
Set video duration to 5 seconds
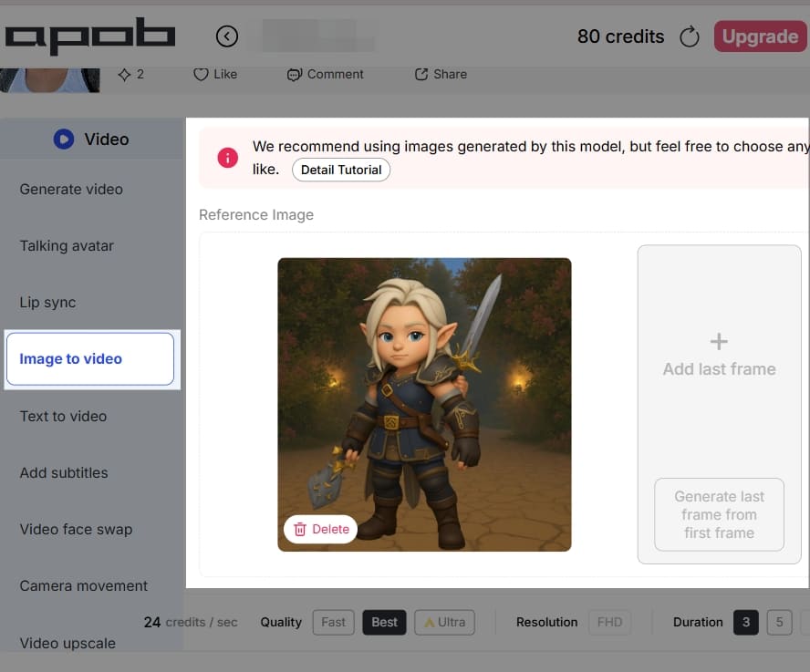point(778,622)
